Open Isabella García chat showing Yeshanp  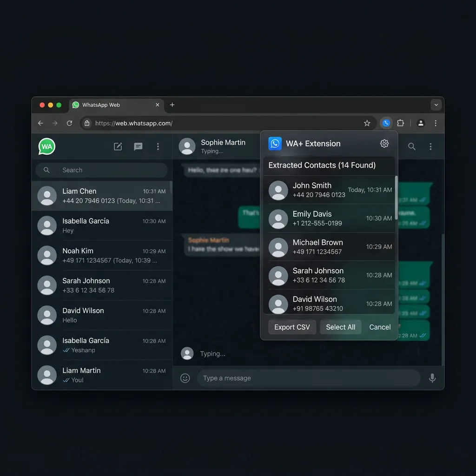(x=102, y=345)
